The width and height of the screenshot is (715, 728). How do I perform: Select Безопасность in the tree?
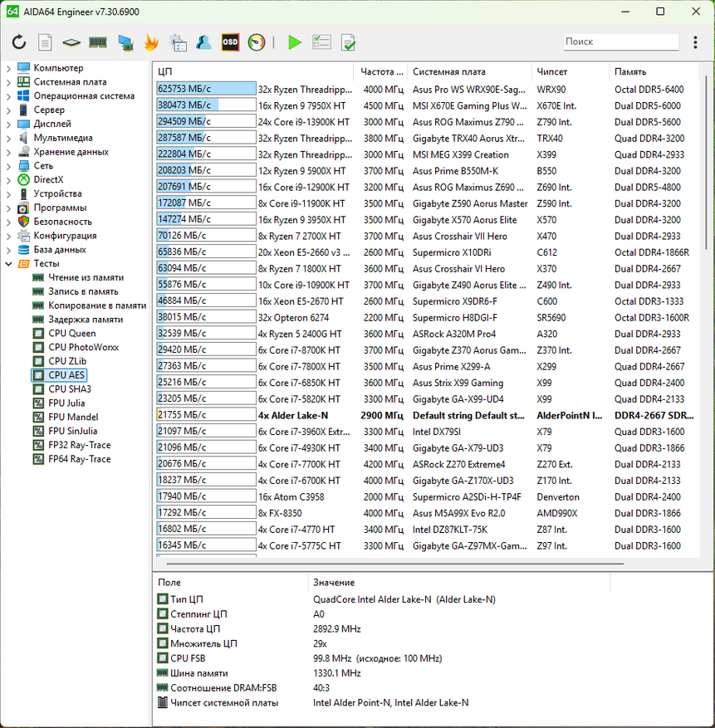click(62, 222)
